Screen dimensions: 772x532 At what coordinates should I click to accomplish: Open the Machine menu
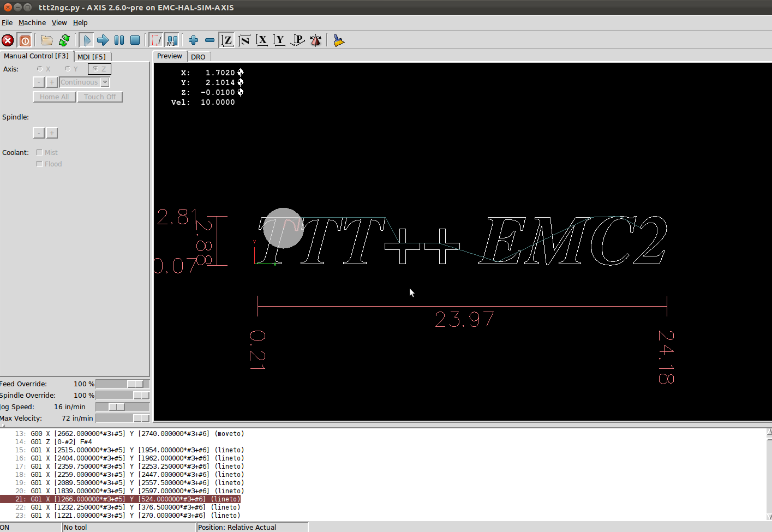tap(32, 23)
